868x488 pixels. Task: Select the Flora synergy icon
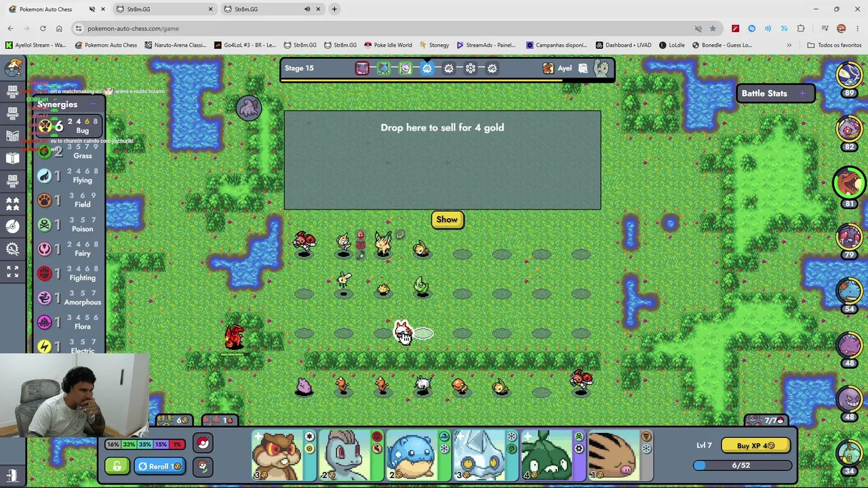coord(45,323)
